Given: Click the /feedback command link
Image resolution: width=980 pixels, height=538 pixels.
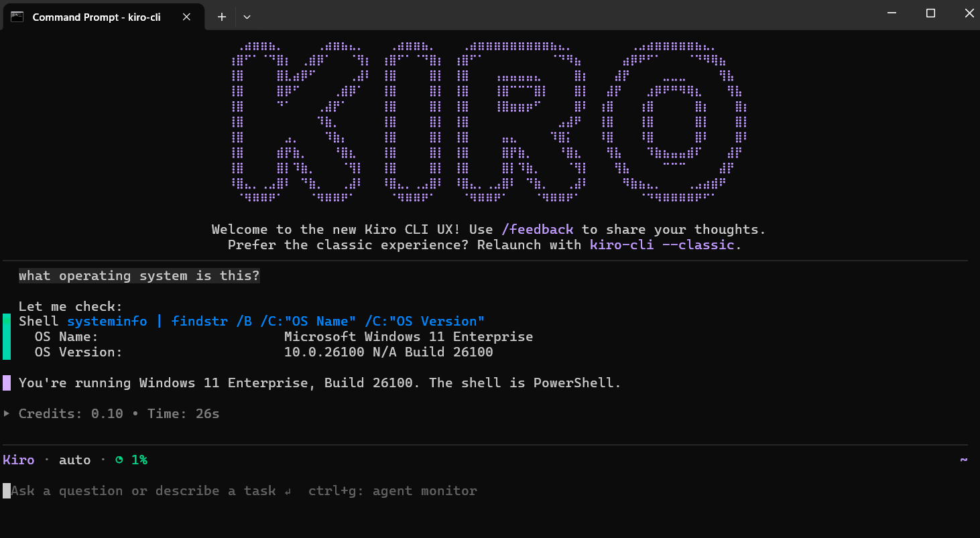Looking at the screenshot, I should coord(538,229).
